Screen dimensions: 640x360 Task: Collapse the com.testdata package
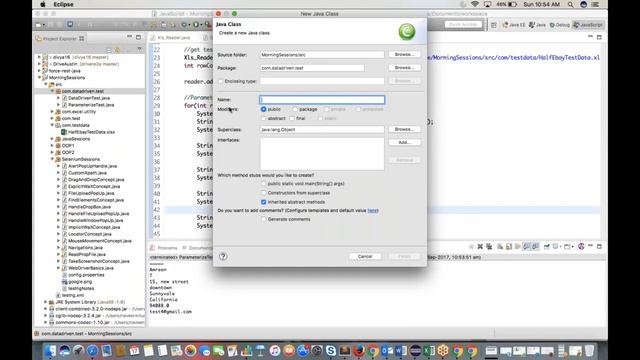pyautogui.click(x=52, y=125)
